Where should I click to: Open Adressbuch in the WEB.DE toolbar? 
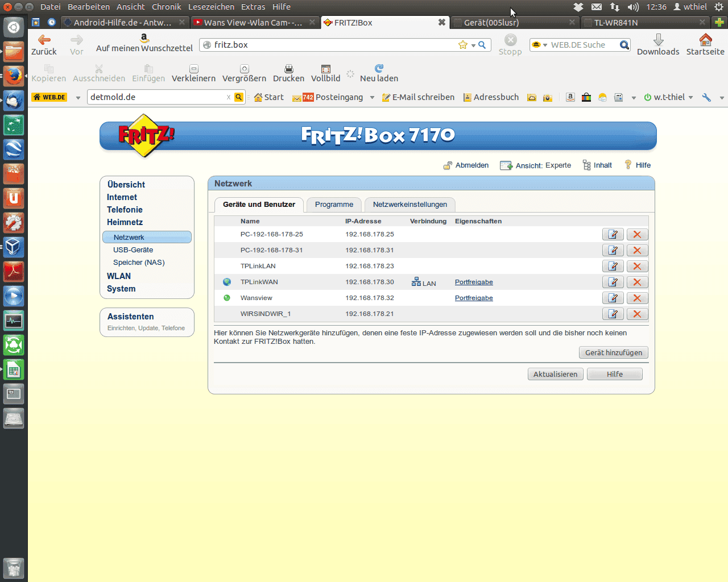[x=491, y=97]
